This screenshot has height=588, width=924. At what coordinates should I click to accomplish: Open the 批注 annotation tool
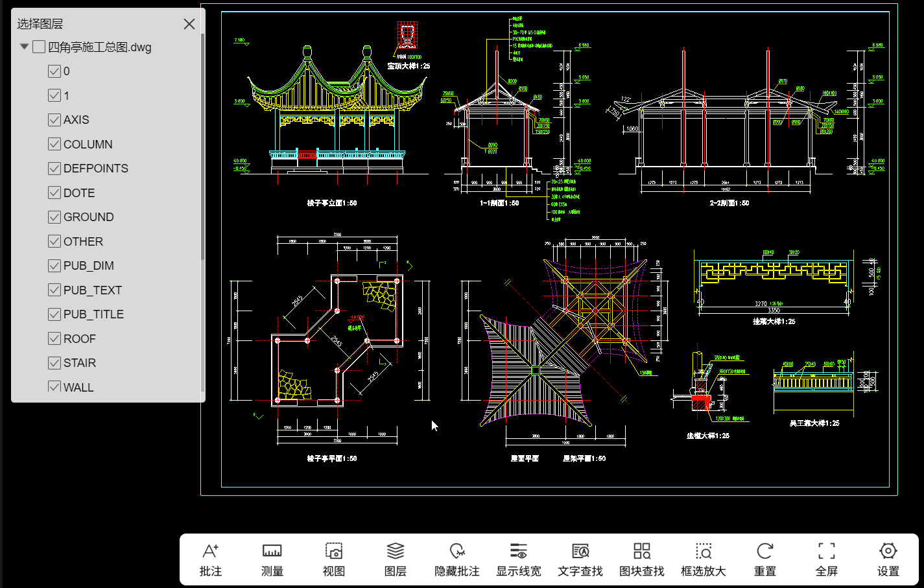211,559
